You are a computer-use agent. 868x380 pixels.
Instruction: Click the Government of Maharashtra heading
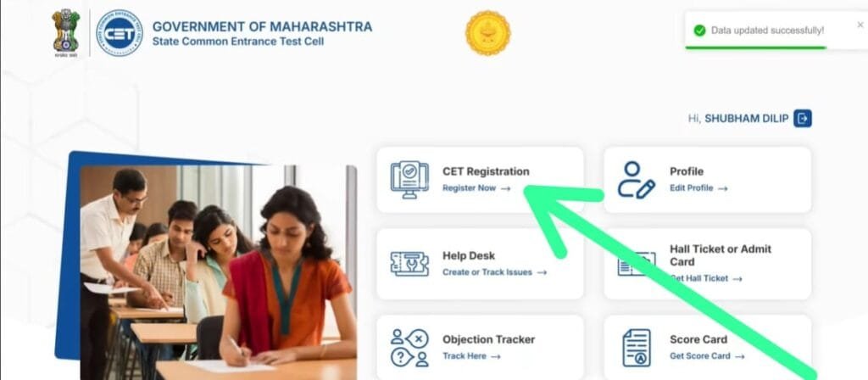pos(263,26)
